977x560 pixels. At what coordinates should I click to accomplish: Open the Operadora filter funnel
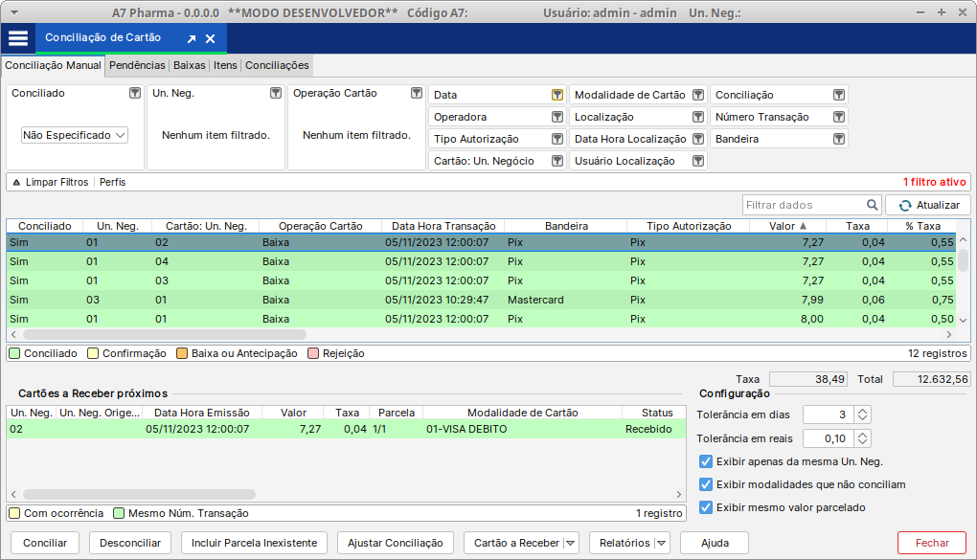(557, 117)
